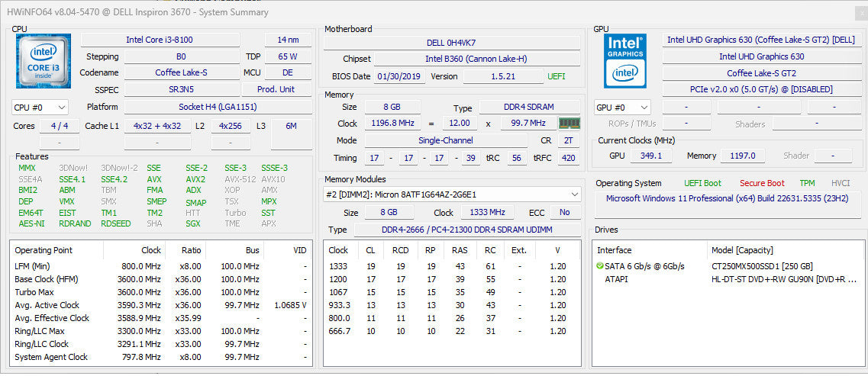Click the 4 / 4 cores value
The height and width of the screenshot is (376, 868).
60,126
